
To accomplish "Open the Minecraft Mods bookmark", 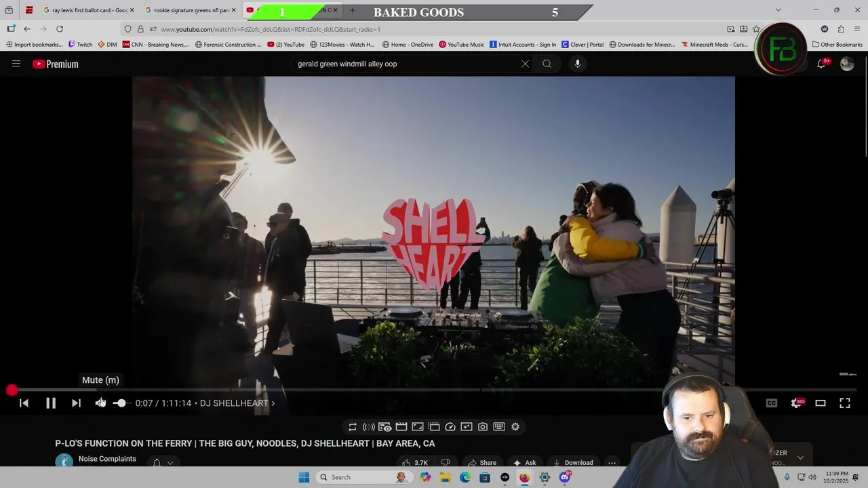I will [715, 45].
